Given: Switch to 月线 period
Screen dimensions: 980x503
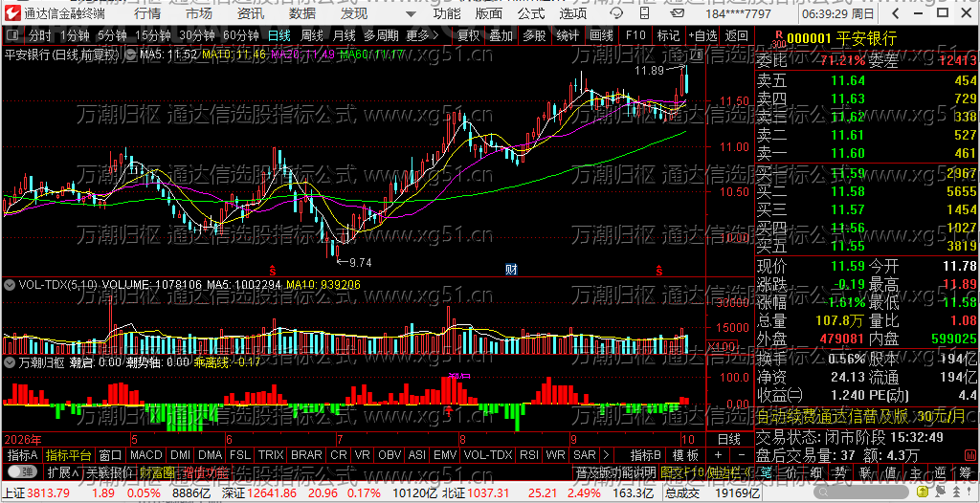Looking at the screenshot, I should pyautogui.click(x=344, y=35).
